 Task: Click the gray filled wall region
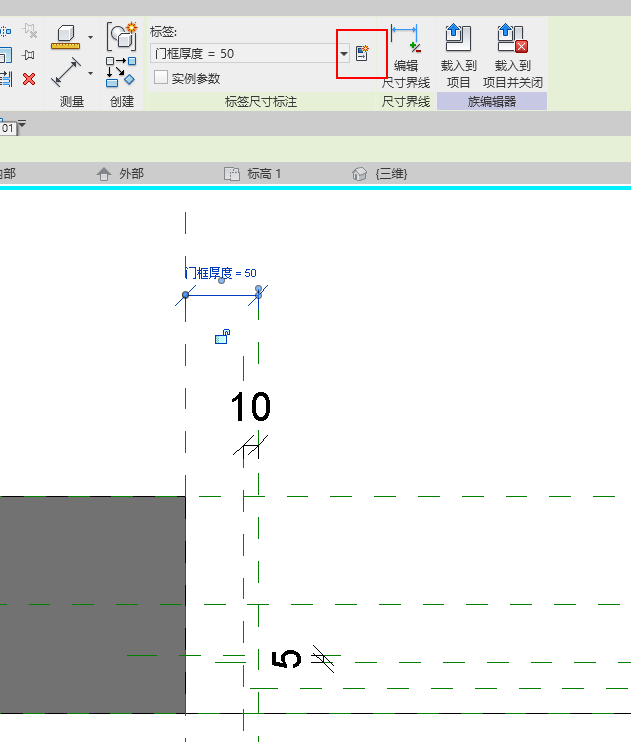pyautogui.click(x=92, y=604)
